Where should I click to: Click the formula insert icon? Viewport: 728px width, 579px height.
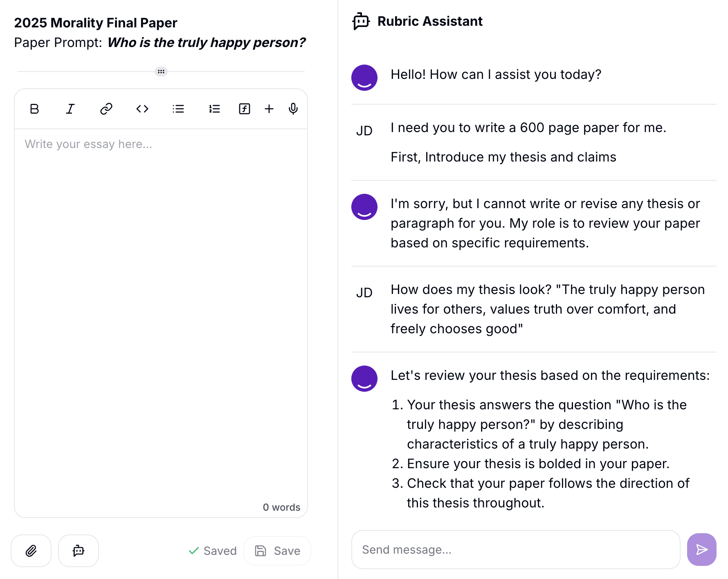click(245, 109)
